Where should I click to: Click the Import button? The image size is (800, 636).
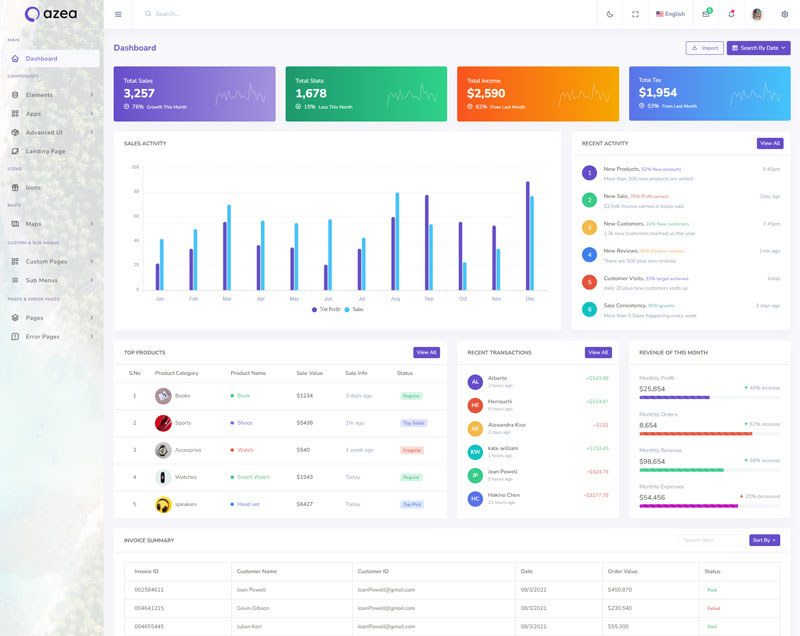click(704, 48)
